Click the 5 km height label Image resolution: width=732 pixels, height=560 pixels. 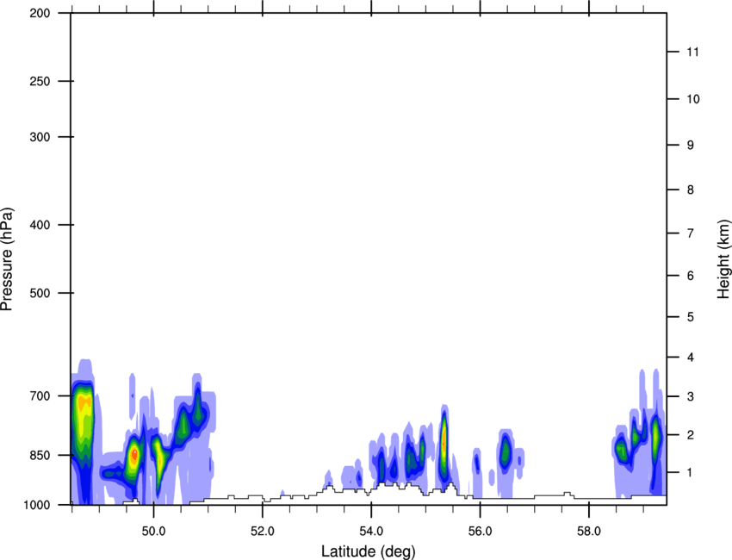[690, 317]
